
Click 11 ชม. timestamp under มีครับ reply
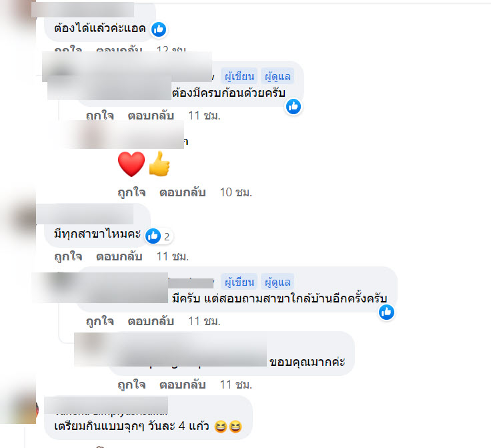(204, 321)
